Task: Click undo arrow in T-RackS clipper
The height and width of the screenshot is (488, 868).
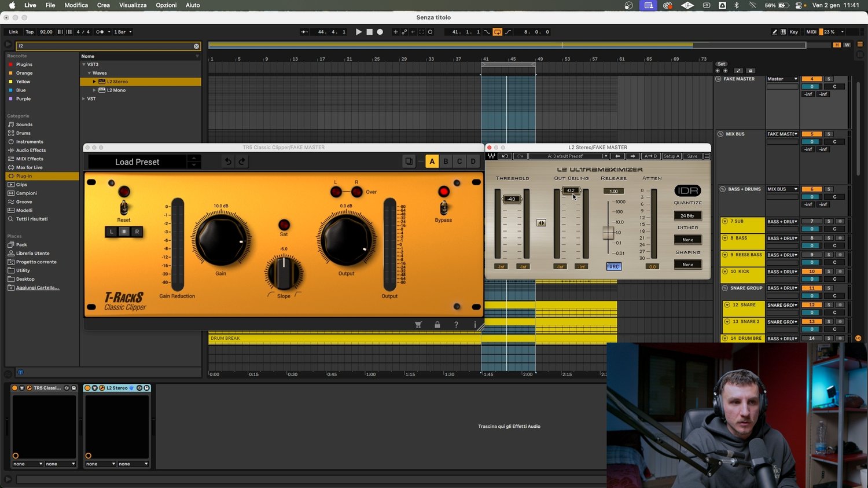Action: [228, 162]
